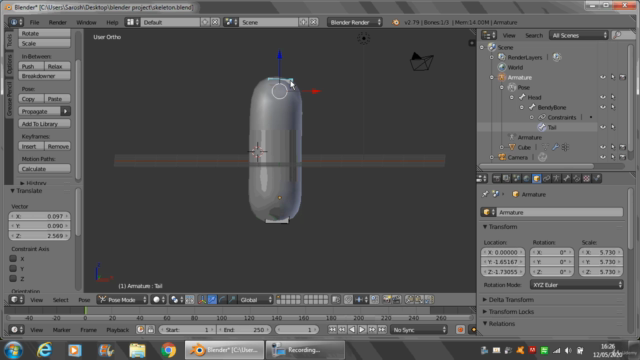This screenshot has width=640, height=360.
Task: Click the Translate vector Z value field showing 2.569
Action: tap(40, 236)
